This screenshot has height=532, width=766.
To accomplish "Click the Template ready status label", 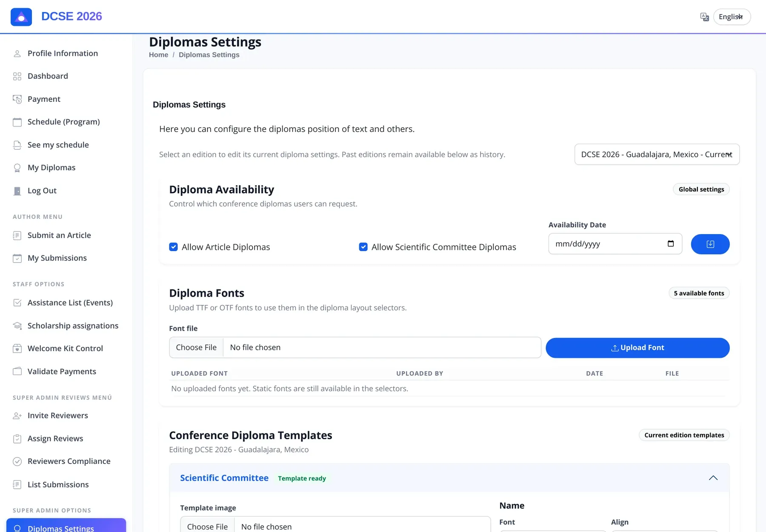I will 302,478.
